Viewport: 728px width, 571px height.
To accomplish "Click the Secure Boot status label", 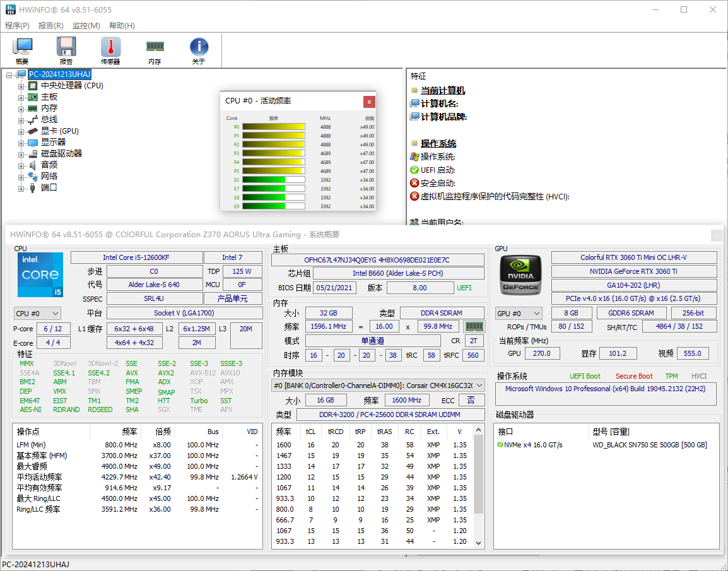I will coord(634,376).
